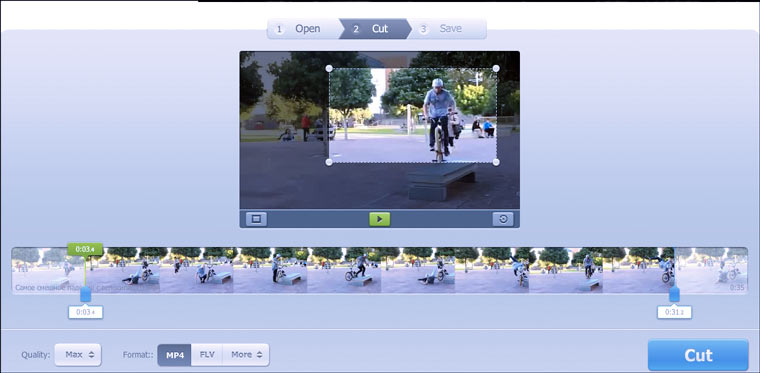Click the start time field showing 0:03
This screenshot has width=760, height=373.
tap(86, 312)
